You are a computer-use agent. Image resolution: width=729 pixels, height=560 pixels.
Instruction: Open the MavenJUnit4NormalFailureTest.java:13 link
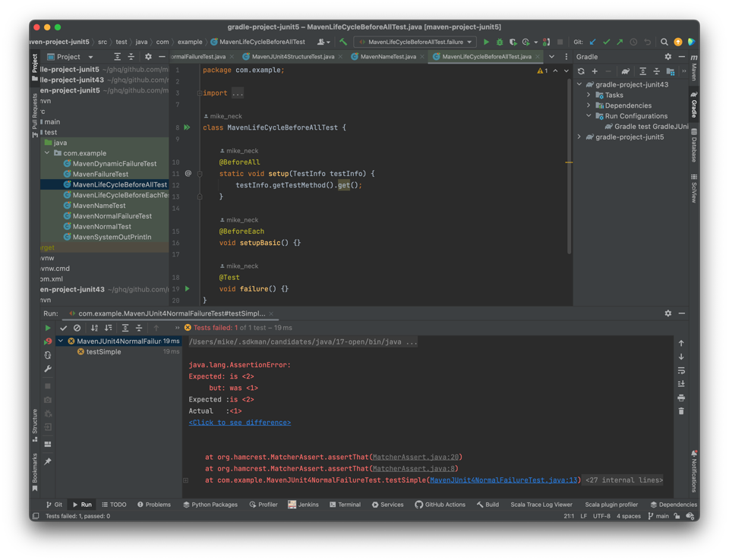coord(503,480)
